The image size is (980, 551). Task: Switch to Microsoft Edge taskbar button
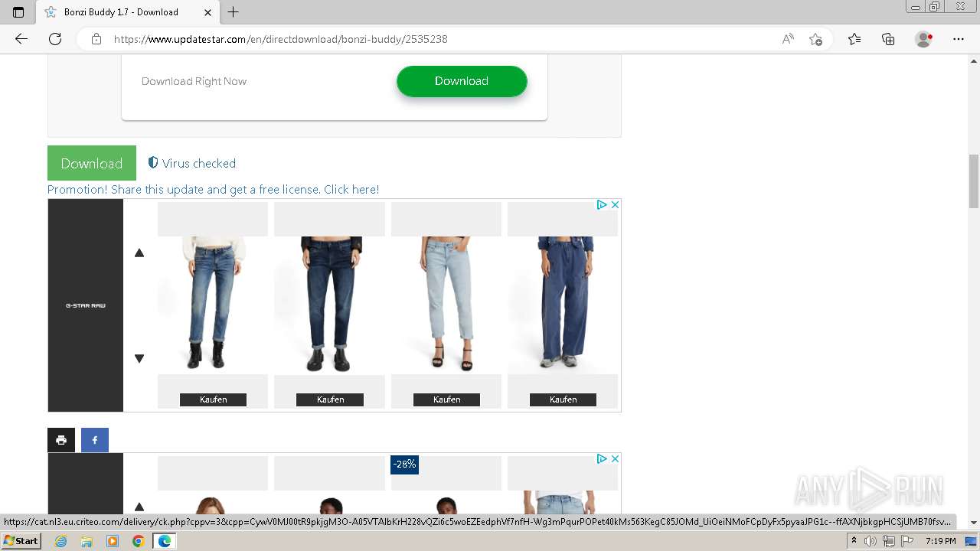[x=164, y=541]
